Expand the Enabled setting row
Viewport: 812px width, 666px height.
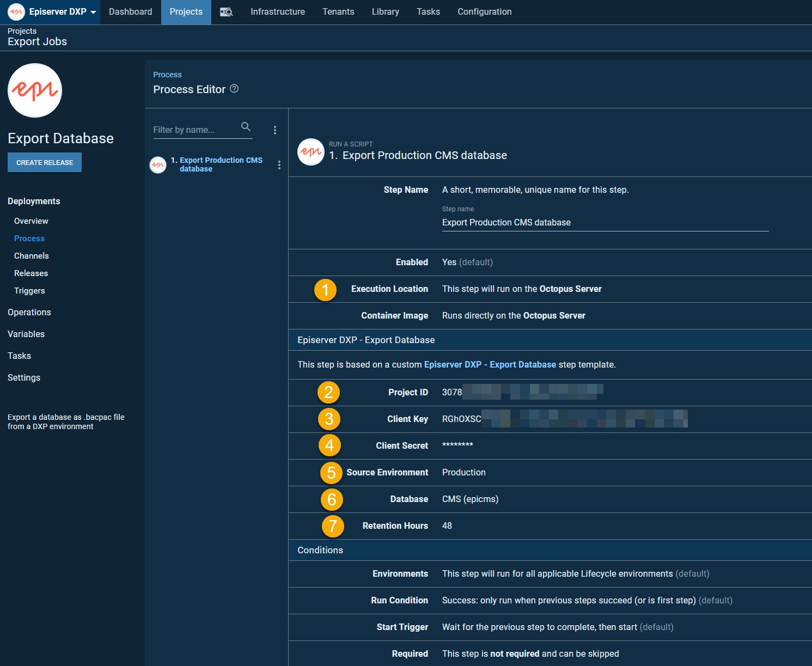412,262
